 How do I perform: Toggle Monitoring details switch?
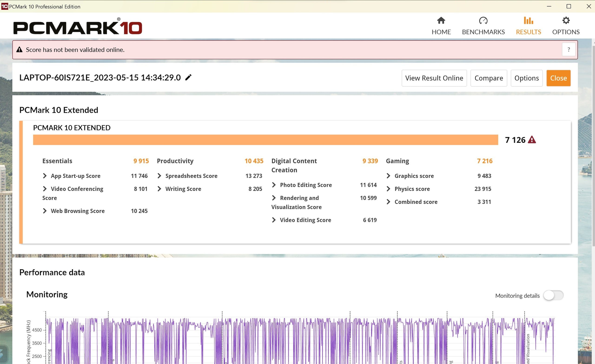tap(553, 295)
